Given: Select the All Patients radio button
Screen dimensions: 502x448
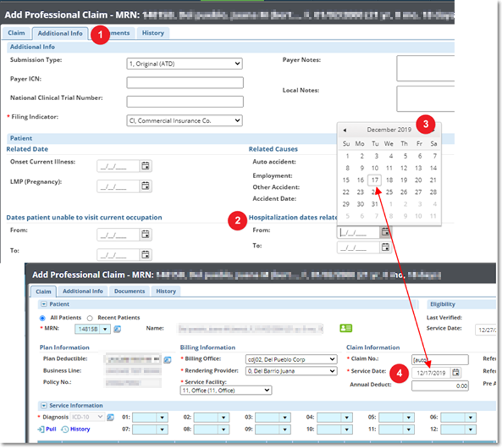Looking at the screenshot, I should tap(42, 318).
